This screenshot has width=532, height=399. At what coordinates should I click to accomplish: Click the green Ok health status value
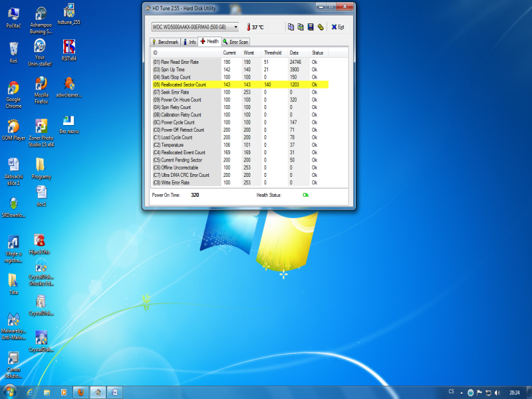[x=306, y=195]
